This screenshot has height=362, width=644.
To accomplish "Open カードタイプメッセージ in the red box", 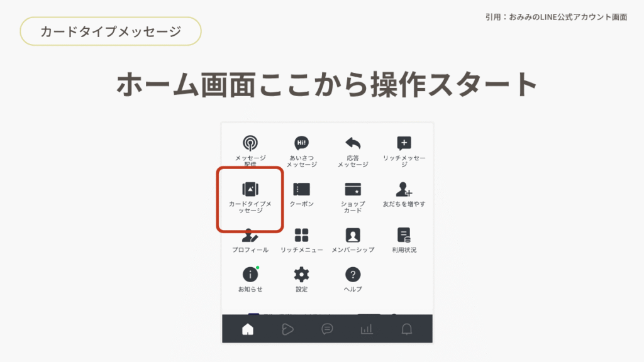I will click(x=250, y=190).
